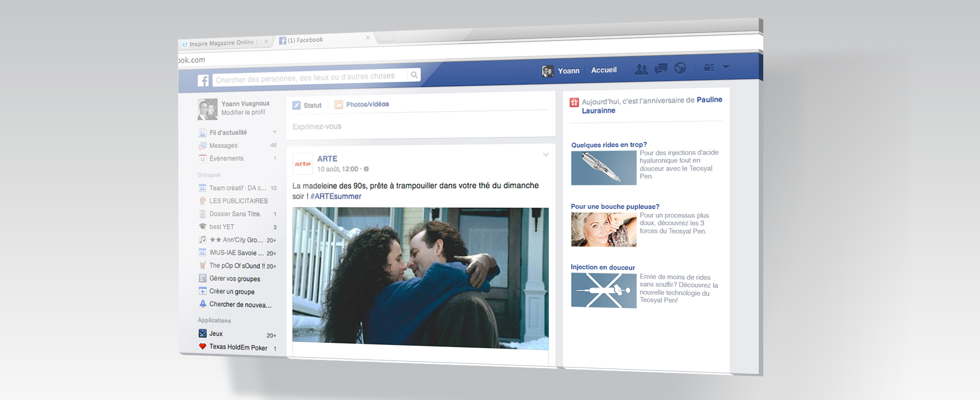The image size is (980, 400).
Task: Click Yoann name in top bar
Action: click(569, 71)
